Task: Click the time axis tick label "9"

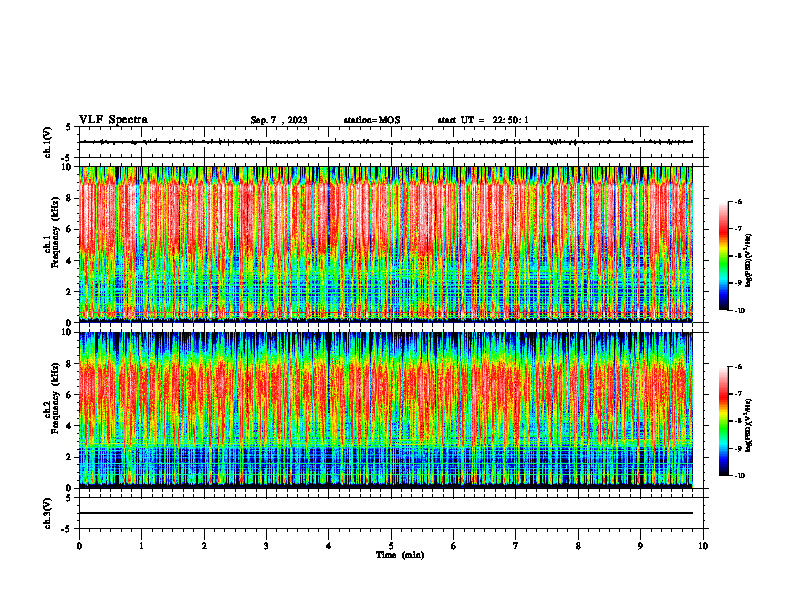Action: [x=640, y=546]
